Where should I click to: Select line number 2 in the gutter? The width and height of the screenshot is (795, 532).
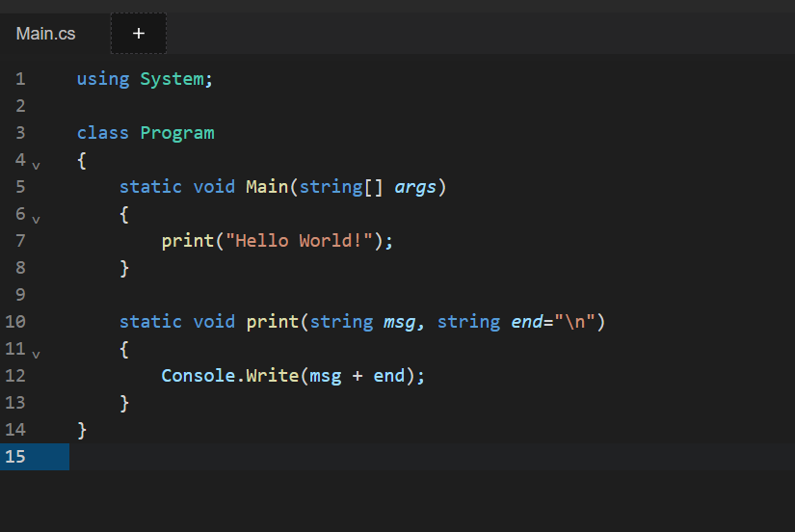tap(20, 106)
